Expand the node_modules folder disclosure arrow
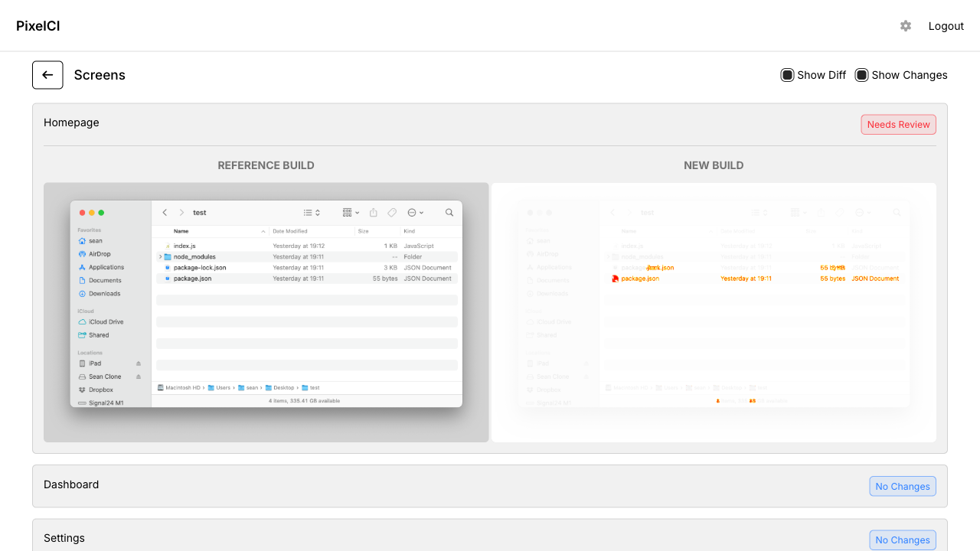 (x=160, y=257)
